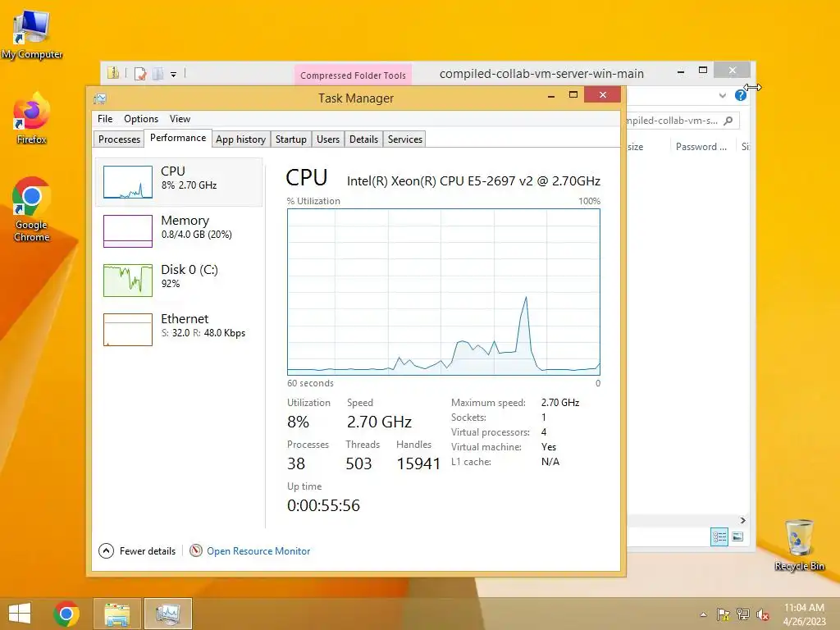Click the Handles value 15941
The width and height of the screenshot is (840, 630).
(x=418, y=463)
